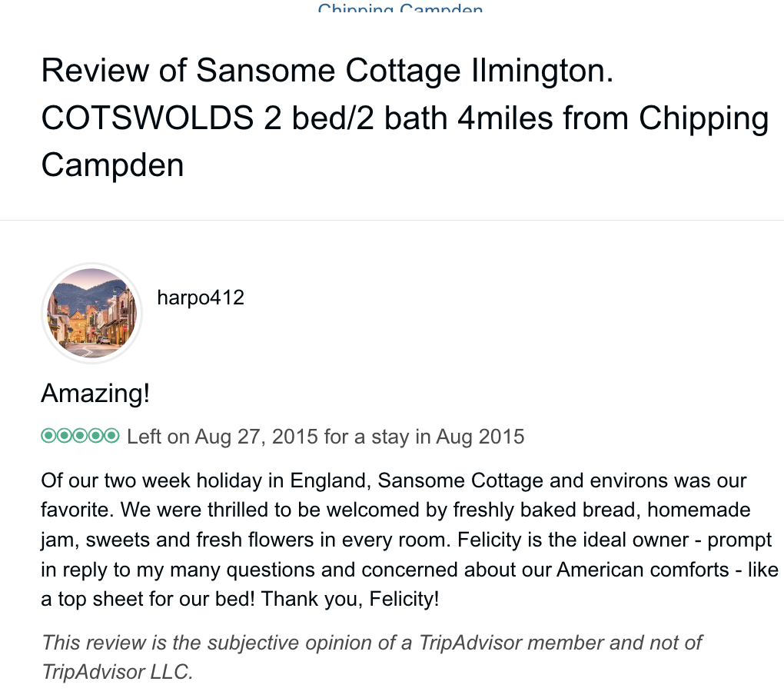Click the second green rating bubble
This screenshot has width=784, height=698.
pos(64,437)
